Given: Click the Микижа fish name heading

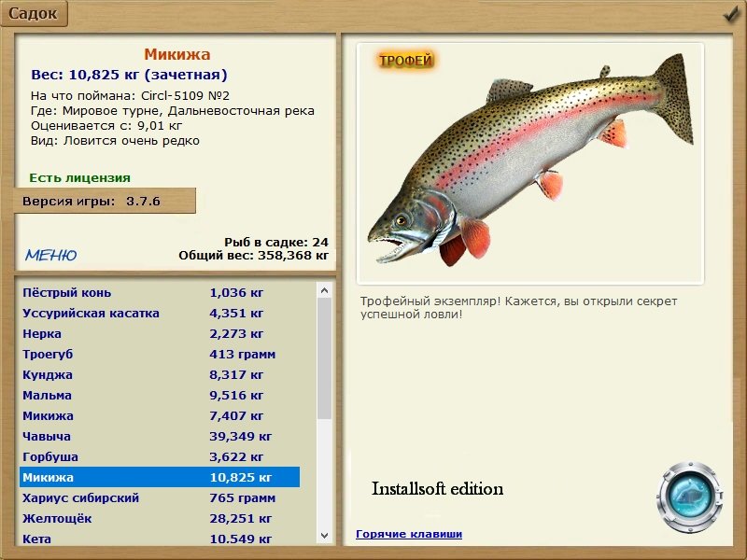Looking at the screenshot, I should tap(177, 54).
